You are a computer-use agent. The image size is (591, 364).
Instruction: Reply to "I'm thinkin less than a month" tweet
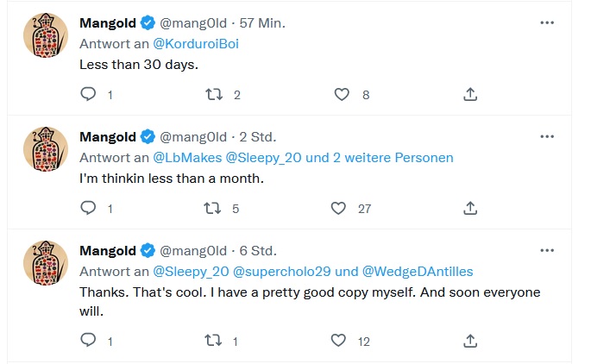tap(88, 208)
